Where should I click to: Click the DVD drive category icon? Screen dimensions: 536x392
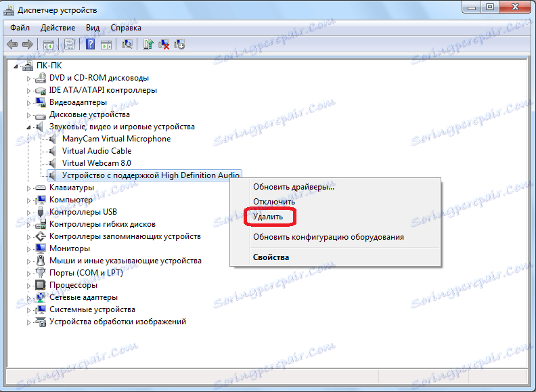pyautogui.click(x=41, y=78)
